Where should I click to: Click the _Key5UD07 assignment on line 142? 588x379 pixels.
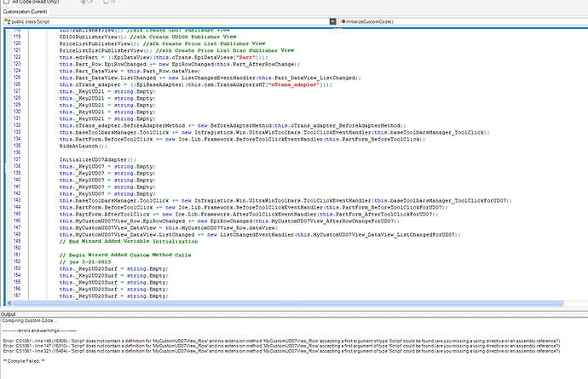point(107,194)
